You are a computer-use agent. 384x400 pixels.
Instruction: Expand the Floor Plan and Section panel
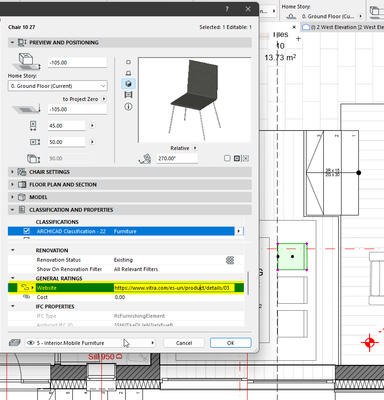12,185
